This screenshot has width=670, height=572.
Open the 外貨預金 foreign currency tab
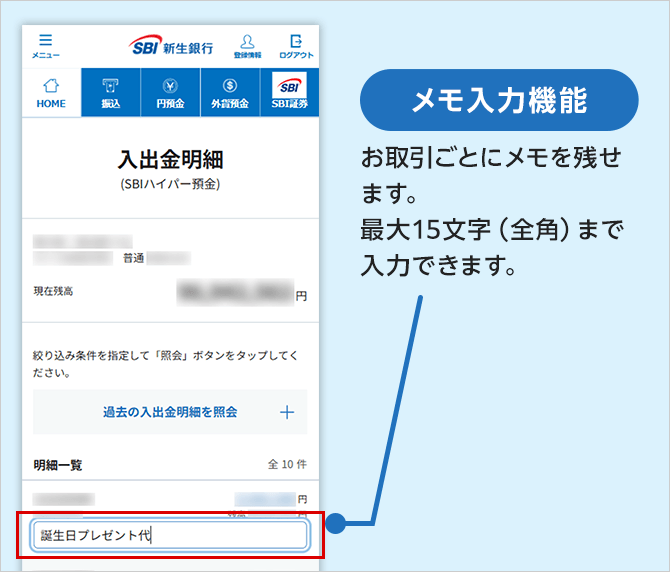click(x=230, y=92)
